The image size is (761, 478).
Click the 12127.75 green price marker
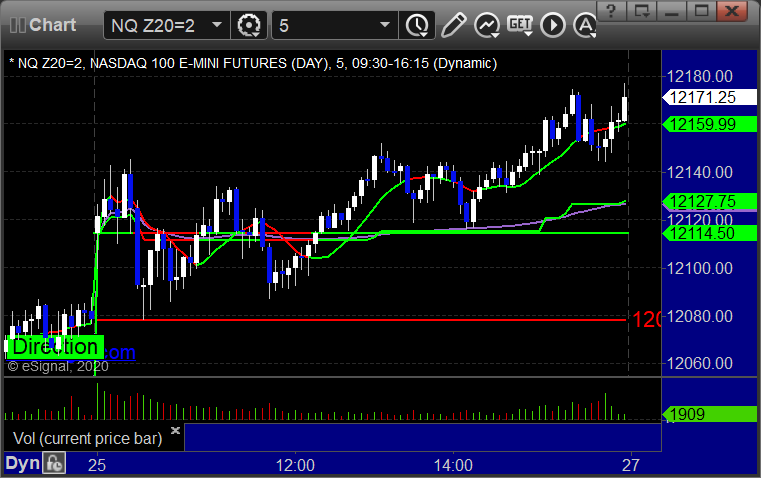pos(710,201)
